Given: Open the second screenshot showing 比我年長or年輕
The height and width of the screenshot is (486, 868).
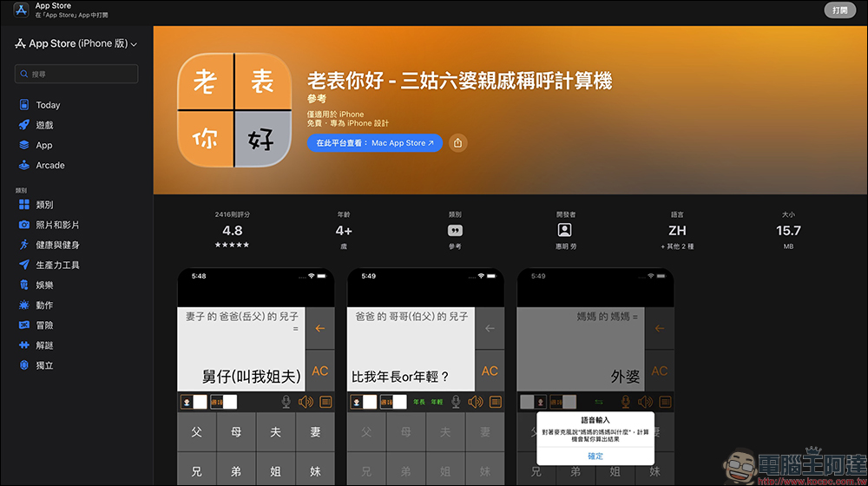Looking at the screenshot, I should [425, 377].
